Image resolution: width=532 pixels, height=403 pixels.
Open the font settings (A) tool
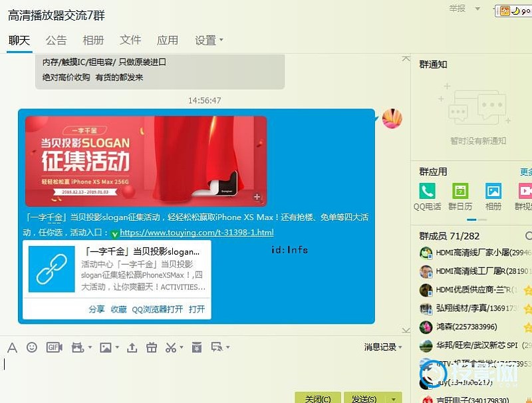[x=12, y=347]
